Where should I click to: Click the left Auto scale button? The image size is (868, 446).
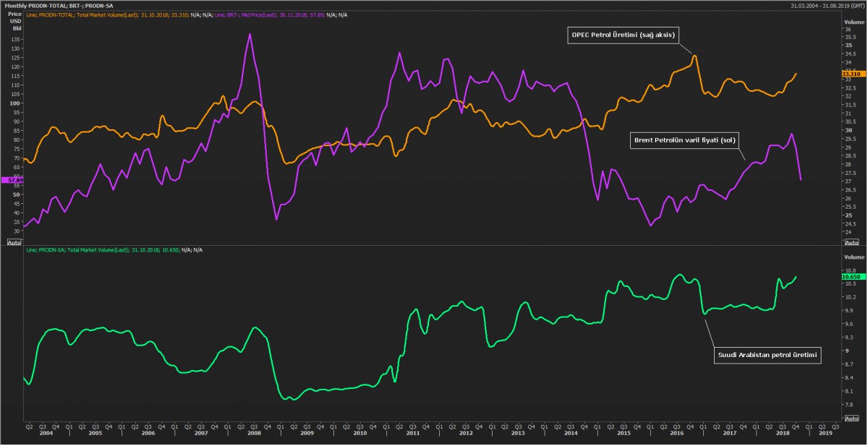click(x=14, y=242)
